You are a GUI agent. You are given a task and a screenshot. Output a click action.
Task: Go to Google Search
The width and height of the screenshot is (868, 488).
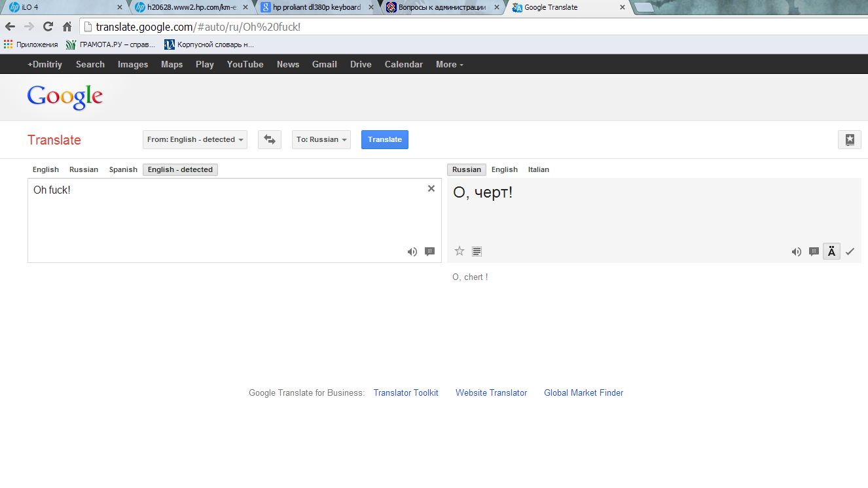(x=90, y=64)
